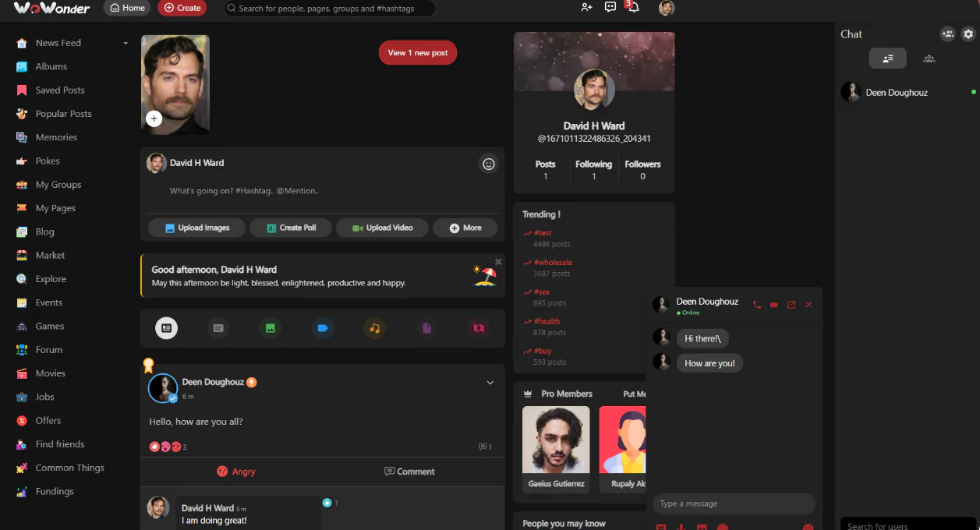980x530 pixels.
Task: Click Create Poll button
Action: [x=291, y=228]
